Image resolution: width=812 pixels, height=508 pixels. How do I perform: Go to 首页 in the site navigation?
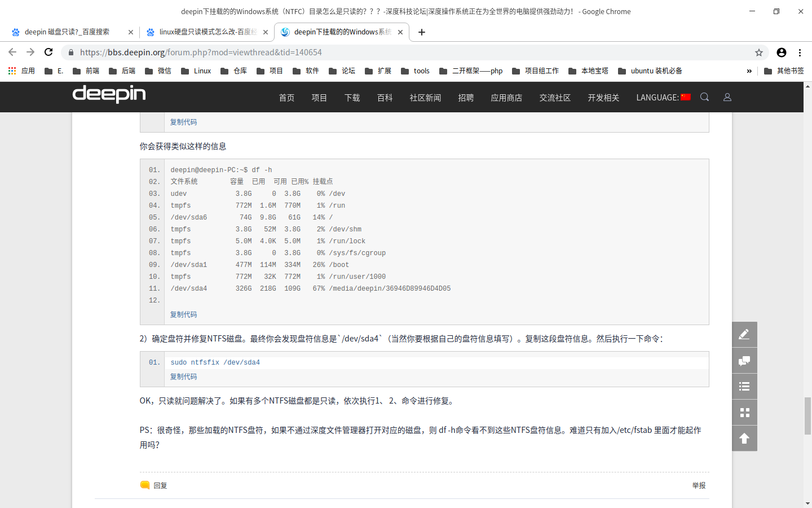click(286, 98)
